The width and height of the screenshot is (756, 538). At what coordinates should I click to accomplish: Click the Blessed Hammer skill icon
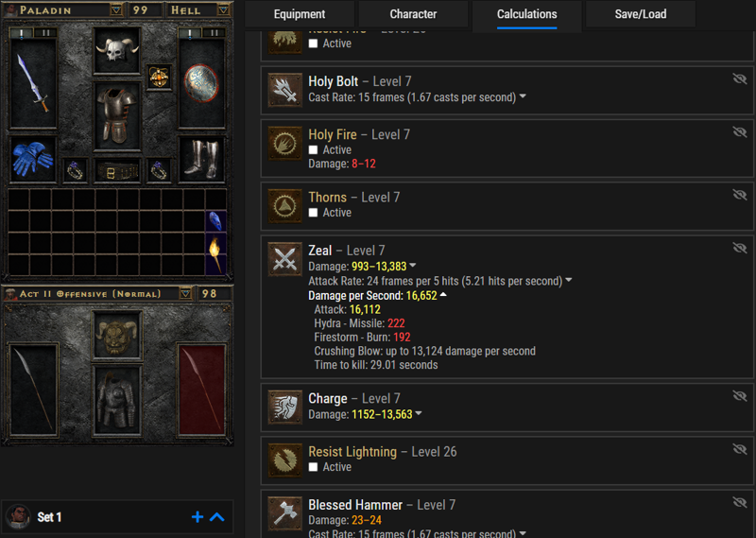tap(285, 513)
